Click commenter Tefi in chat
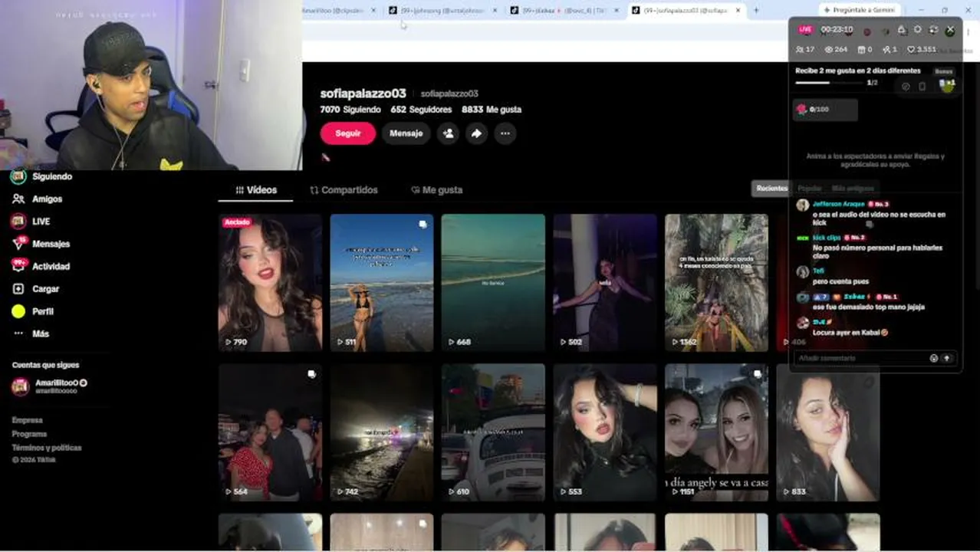This screenshot has height=552, width=980. click(x=818, y=271)
